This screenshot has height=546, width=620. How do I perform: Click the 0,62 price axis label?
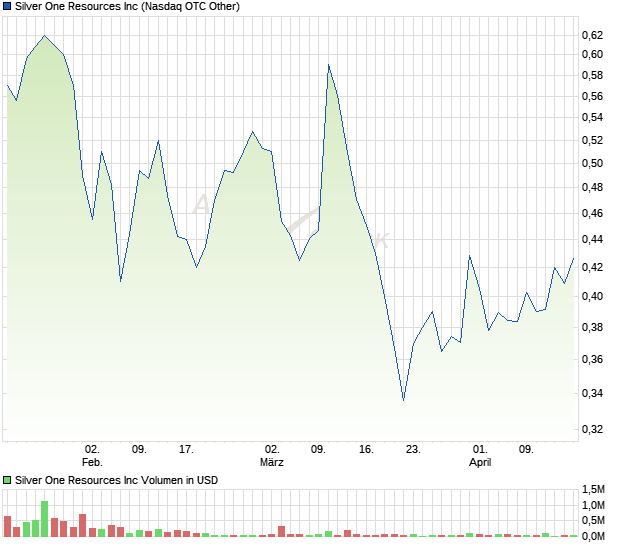click(x=592, y=35)
